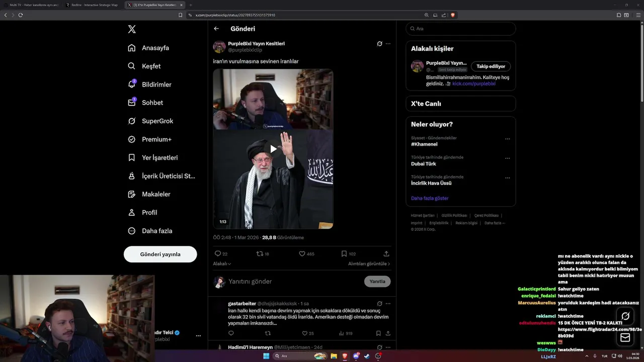Viewport: 644px width, 362px height.
Task: Open the Hizmet Şartları footer link
Action: (x=423, y=216)
